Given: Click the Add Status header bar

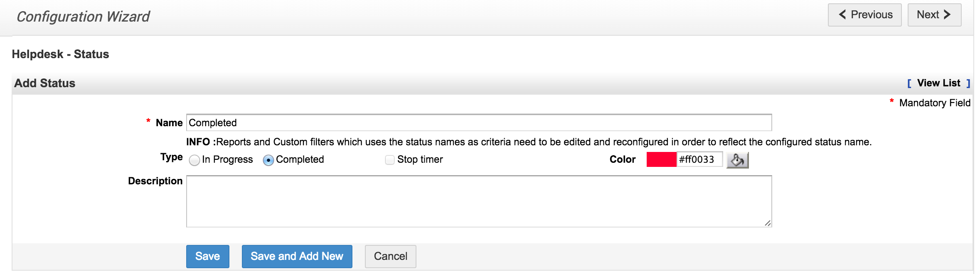Looking at the screenshot, I should (x=45, y=83).
